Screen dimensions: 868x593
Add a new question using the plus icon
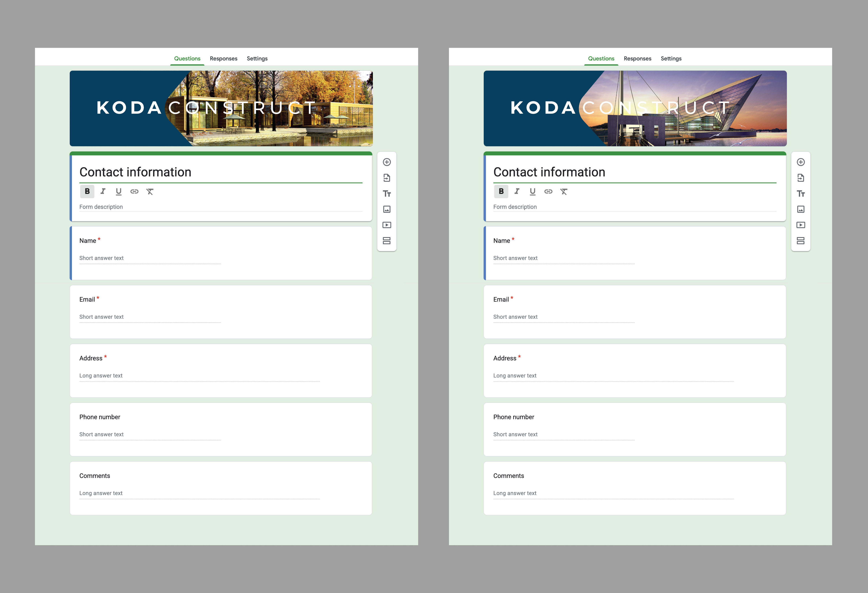[387, 163]
